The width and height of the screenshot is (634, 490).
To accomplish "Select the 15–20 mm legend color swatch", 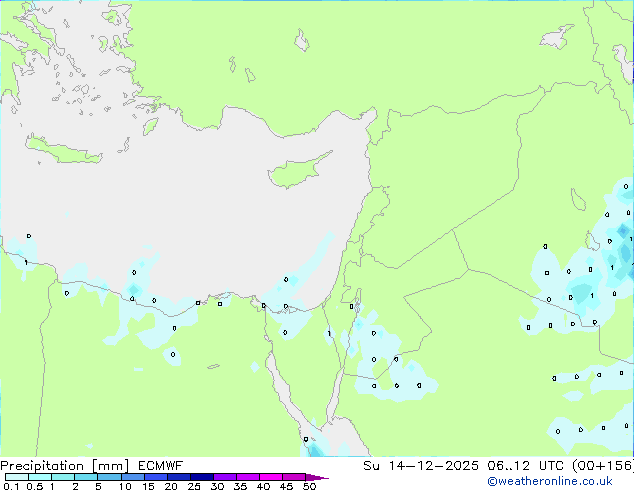I will [155, 477].
